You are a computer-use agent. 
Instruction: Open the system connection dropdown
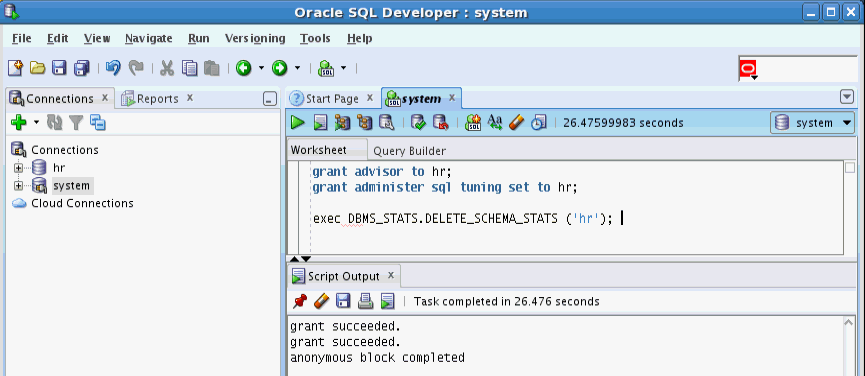pyautogui.click(x=813, y=123)
